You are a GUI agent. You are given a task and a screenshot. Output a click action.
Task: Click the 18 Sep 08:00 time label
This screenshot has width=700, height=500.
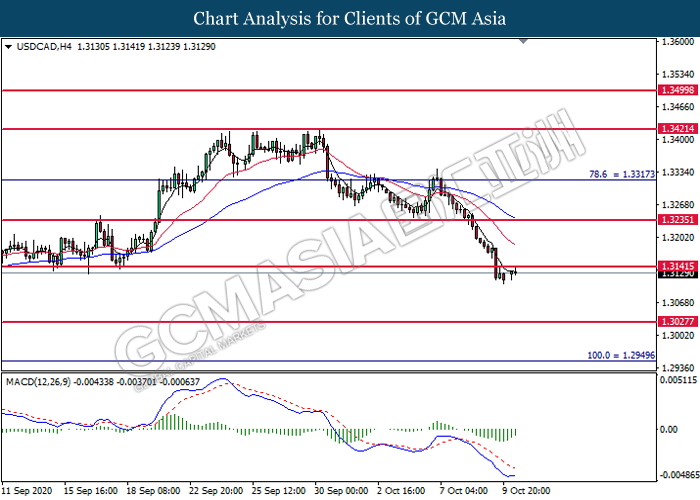pos(154,491)
